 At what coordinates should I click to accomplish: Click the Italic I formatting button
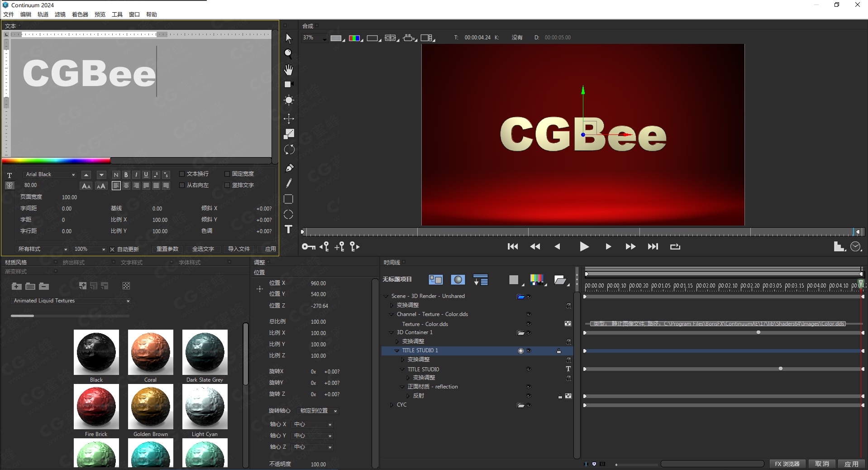pos(136,175)
